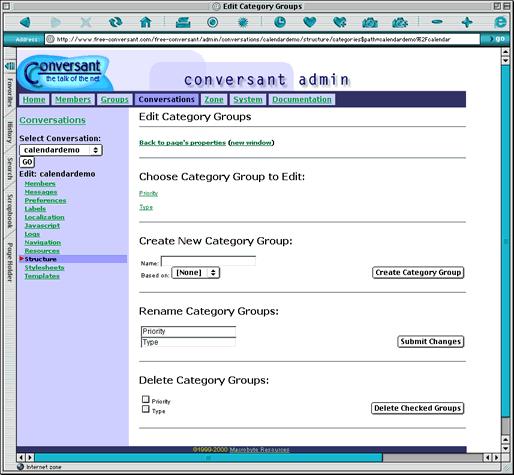Open the Groups nav tab
514x475 pixels.
(x=115, y=99)
